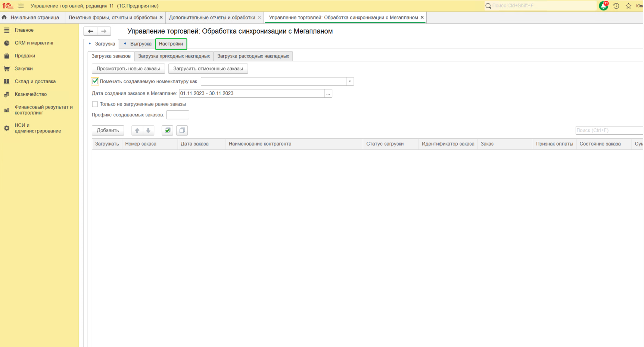Go forward with the right arrow button

click(104, 31)
